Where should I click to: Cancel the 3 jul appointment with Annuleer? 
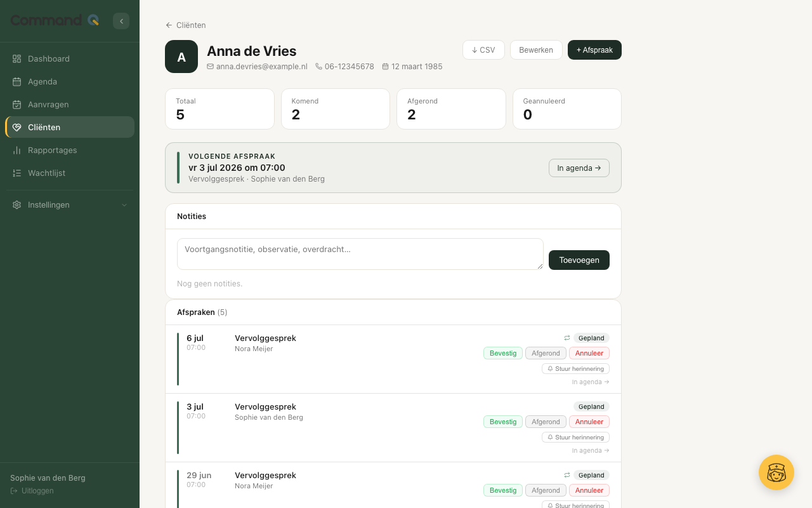pyautogui.click(x=589, y=422)
